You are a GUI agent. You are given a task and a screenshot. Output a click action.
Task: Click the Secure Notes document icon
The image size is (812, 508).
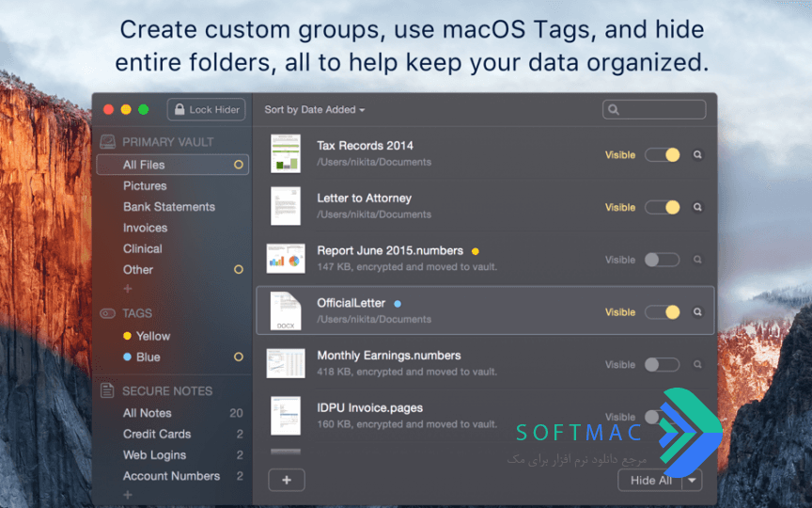[107, 390]
